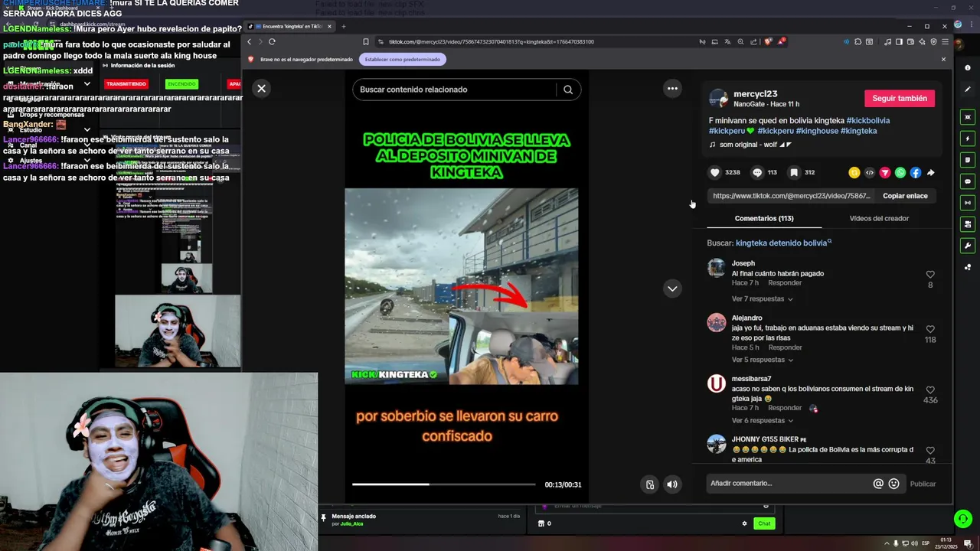Expand Ver 7 respuestas under Joseph
The height and width of the screenshot is (551, 980).
tap(762, 298)
